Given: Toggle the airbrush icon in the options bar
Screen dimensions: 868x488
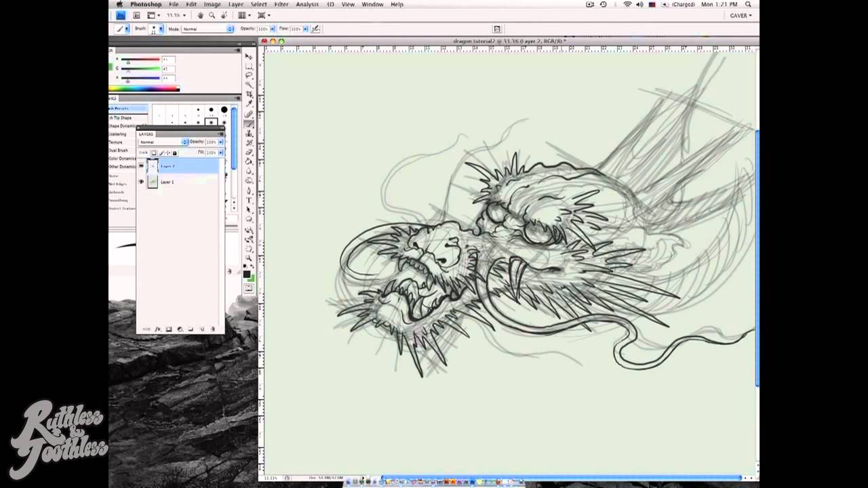Looking at the screenshot, I should pos(315,28).
